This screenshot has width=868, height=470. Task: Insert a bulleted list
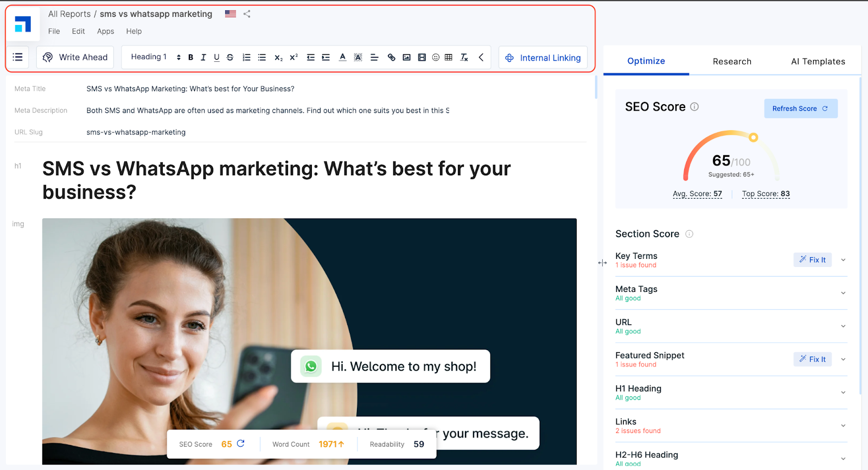(x=262, y=58)
